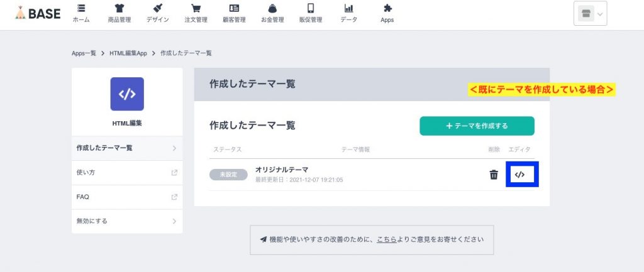Open 注文管理 shopping cart icon

pyautogui.click(x=196, y=9)
